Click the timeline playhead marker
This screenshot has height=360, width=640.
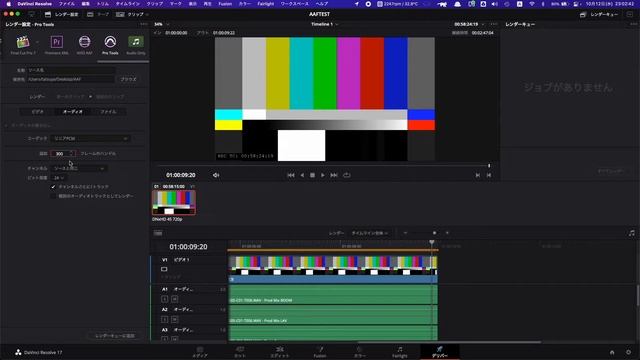point(432,243)
